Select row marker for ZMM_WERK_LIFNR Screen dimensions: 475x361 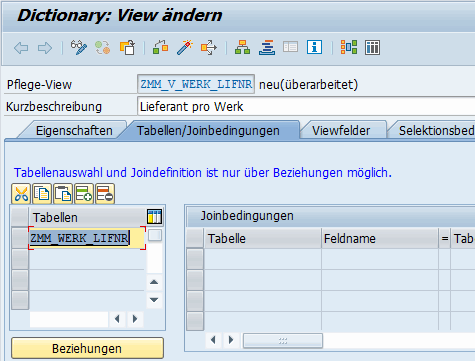coord(20,238)
